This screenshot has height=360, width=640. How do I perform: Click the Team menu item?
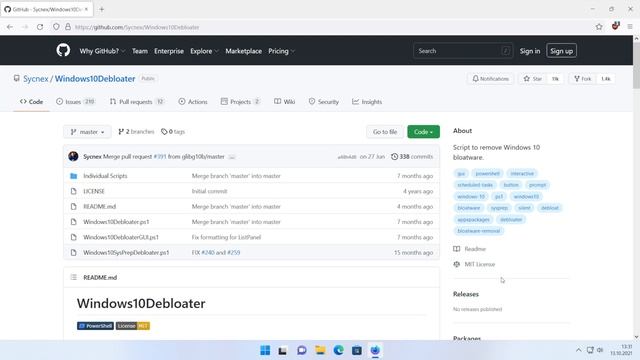pos(140,51)
